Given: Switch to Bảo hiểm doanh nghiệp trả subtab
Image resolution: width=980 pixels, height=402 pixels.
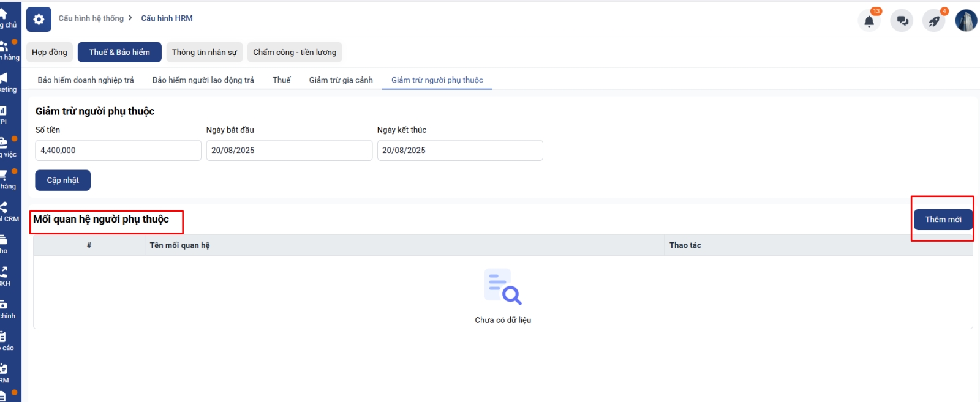Looking at the screenshot, I should pos(86,80).
